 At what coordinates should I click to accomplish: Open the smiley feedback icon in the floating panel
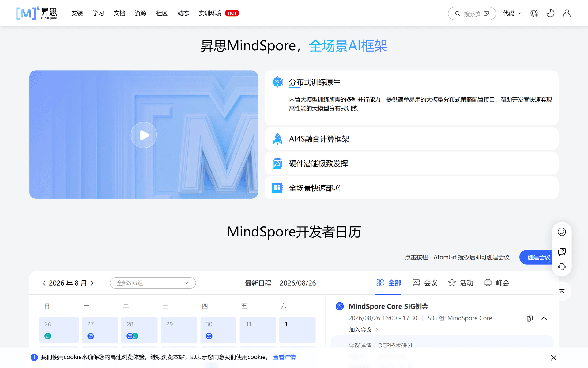coord(562,232)
